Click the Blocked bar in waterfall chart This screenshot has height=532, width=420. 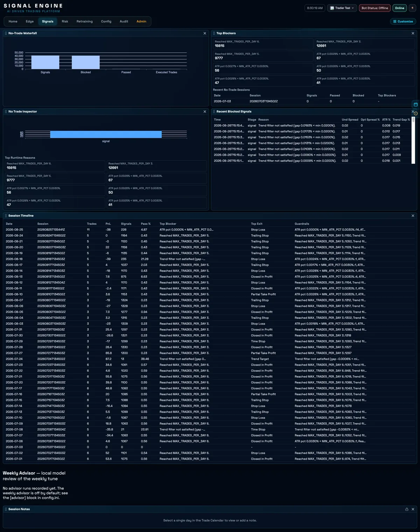(x=86, y=62)
